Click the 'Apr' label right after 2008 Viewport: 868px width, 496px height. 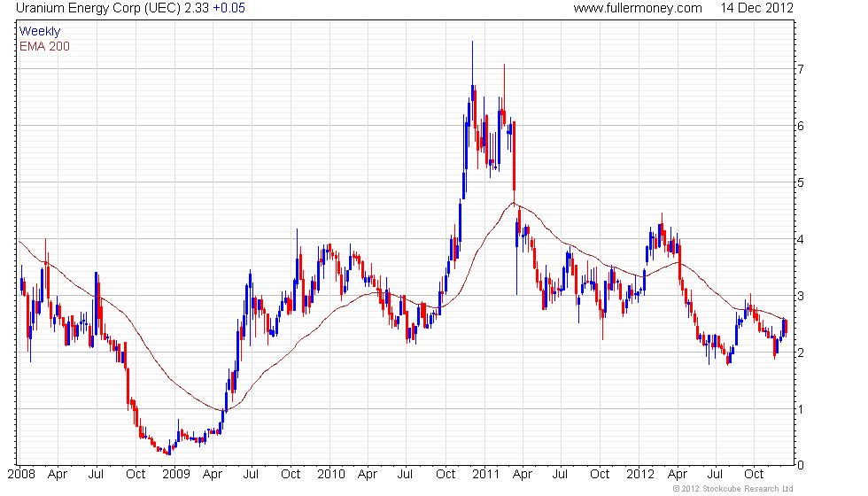58,475
